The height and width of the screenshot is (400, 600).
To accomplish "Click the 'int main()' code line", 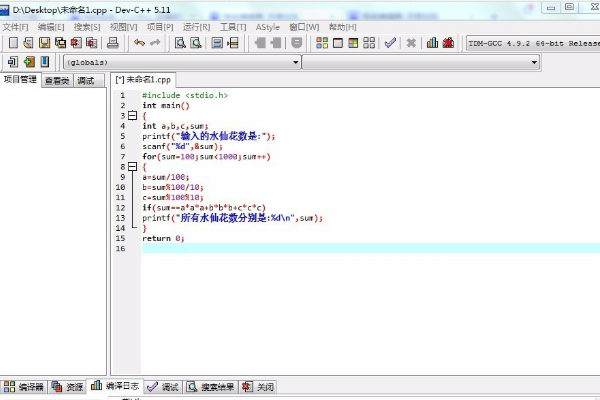I will click(166, 105).
